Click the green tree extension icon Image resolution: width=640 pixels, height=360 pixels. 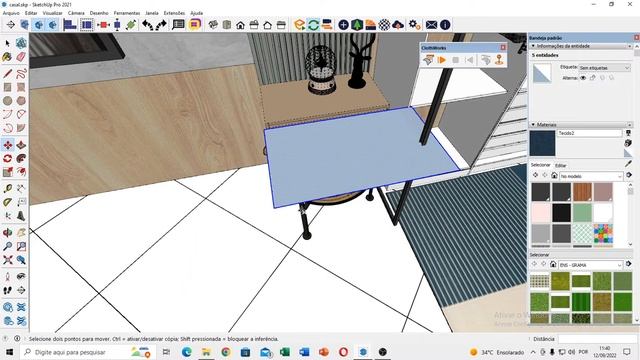click(357, 25)
